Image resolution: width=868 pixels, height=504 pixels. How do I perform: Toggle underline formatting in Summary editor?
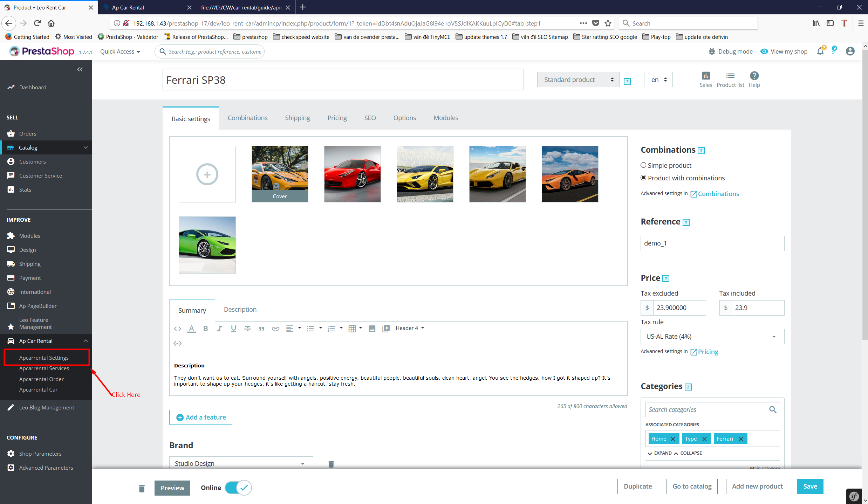click(233, 329)
